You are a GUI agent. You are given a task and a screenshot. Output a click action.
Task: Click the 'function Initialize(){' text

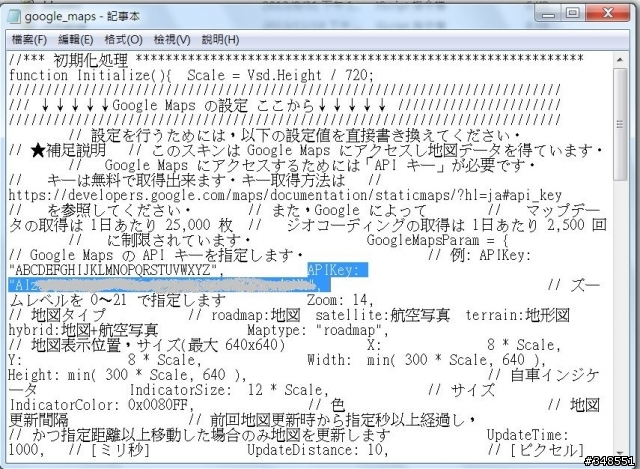click(90, 75)
